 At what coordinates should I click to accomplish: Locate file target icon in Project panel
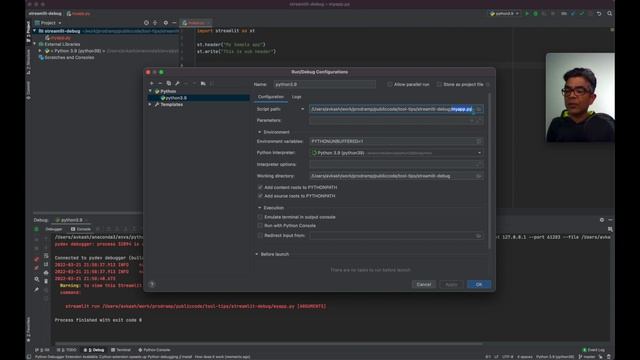[146, 23]
